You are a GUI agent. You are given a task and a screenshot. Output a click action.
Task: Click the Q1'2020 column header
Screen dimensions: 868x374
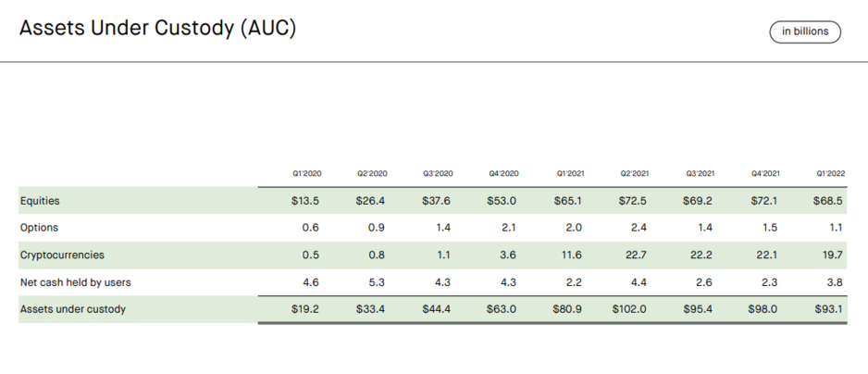[x=306, y=173]
